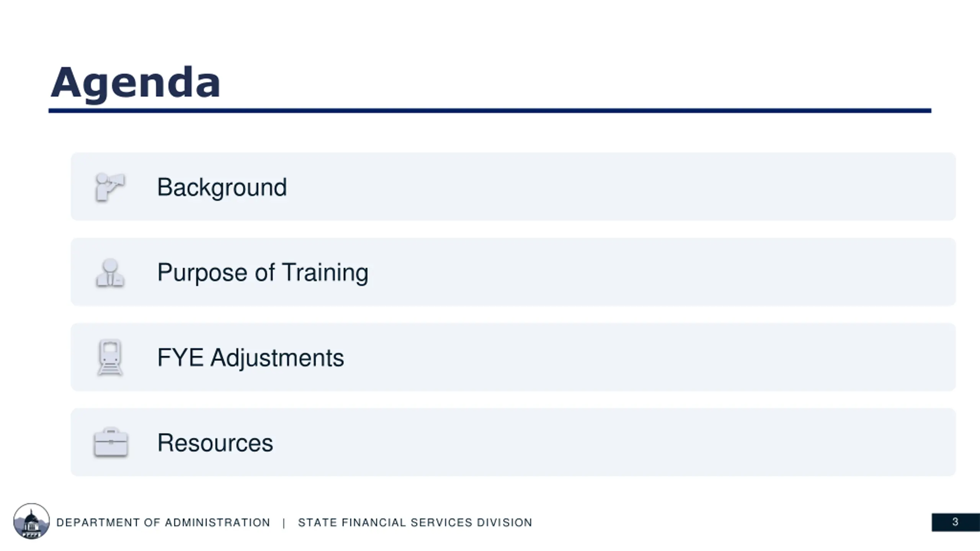The height and width of the screenshot is (551, 980).
Task: Click the Agenda slide title
Action: click(x=136, y=83)
